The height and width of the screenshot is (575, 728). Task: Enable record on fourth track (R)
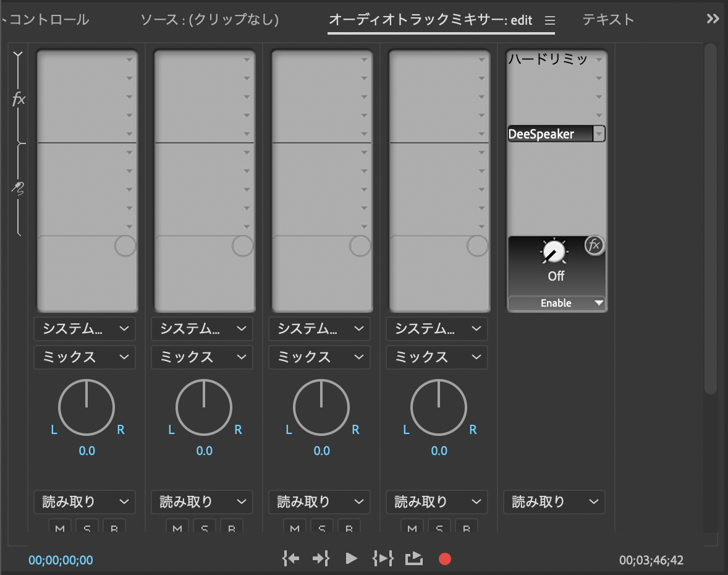466,527
